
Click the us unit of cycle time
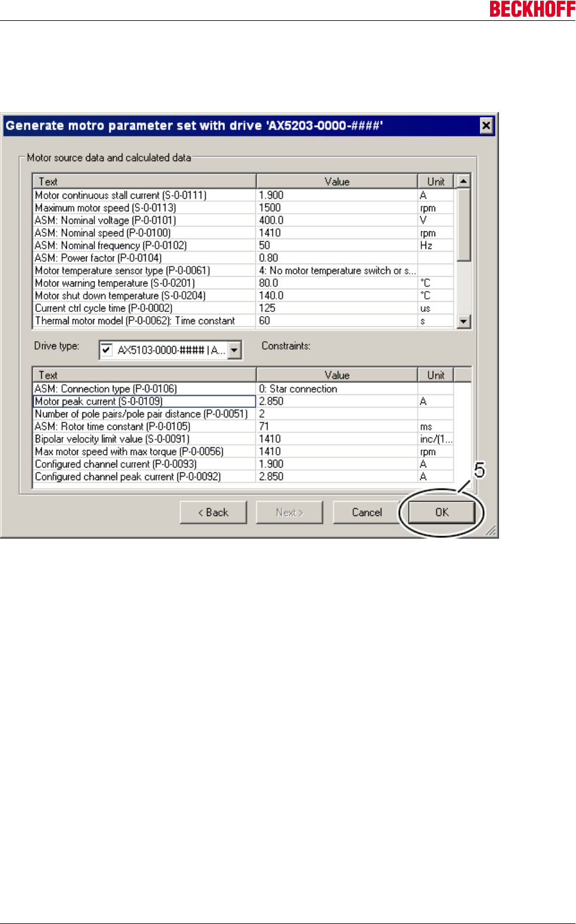425,308
